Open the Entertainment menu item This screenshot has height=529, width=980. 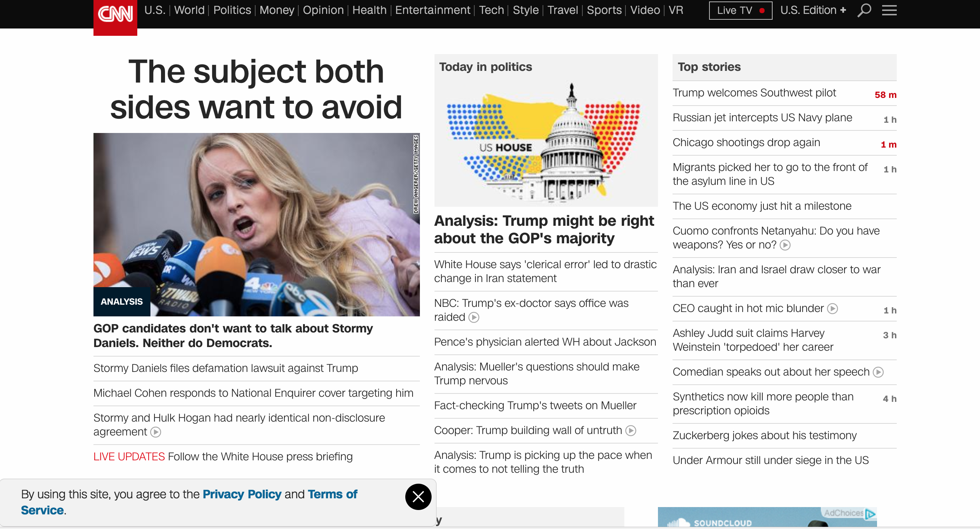tap(433, 10)
